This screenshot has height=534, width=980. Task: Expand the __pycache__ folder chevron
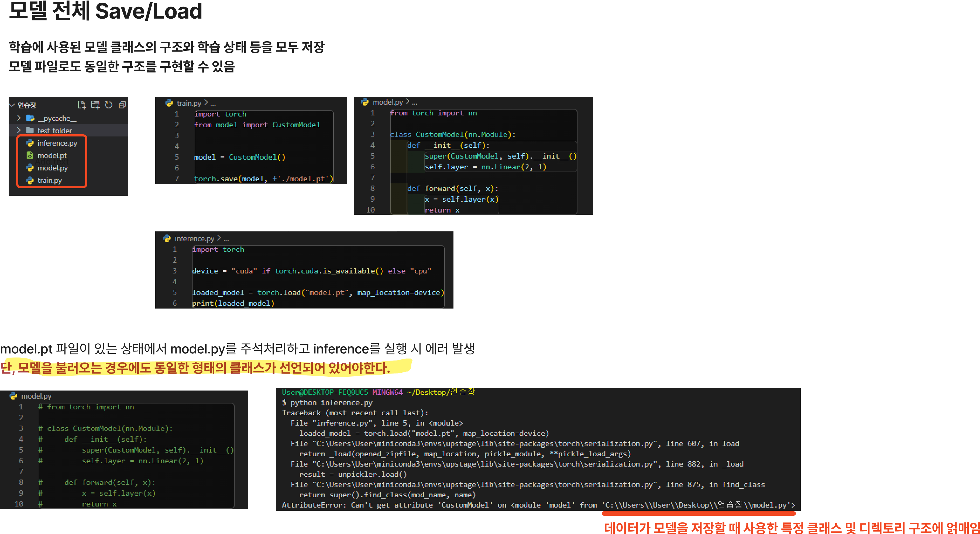19,118
